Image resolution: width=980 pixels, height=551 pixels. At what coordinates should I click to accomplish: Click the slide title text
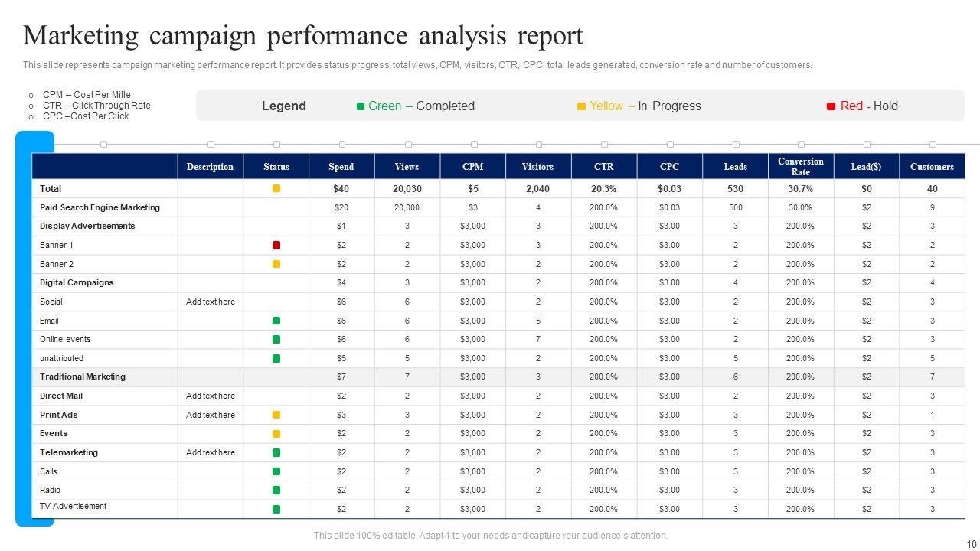(302, 36)
